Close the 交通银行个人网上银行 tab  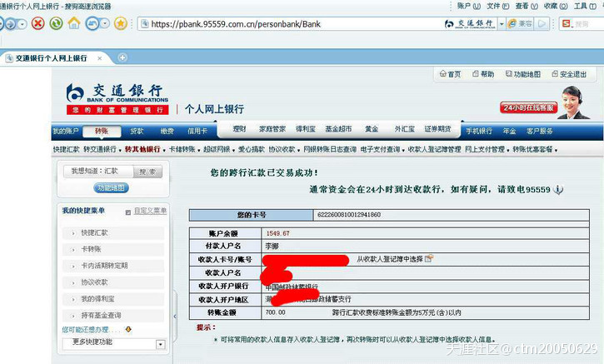pos(99,58)
